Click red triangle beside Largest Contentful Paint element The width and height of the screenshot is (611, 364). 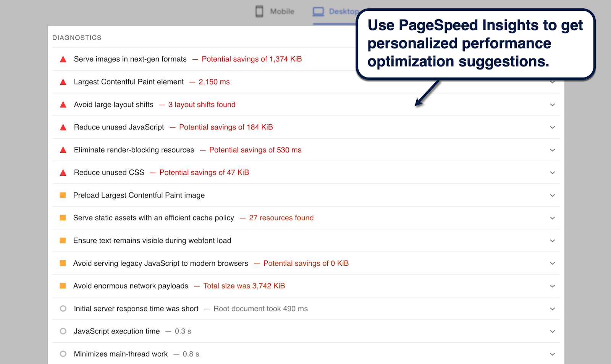(x=63, y=82)
